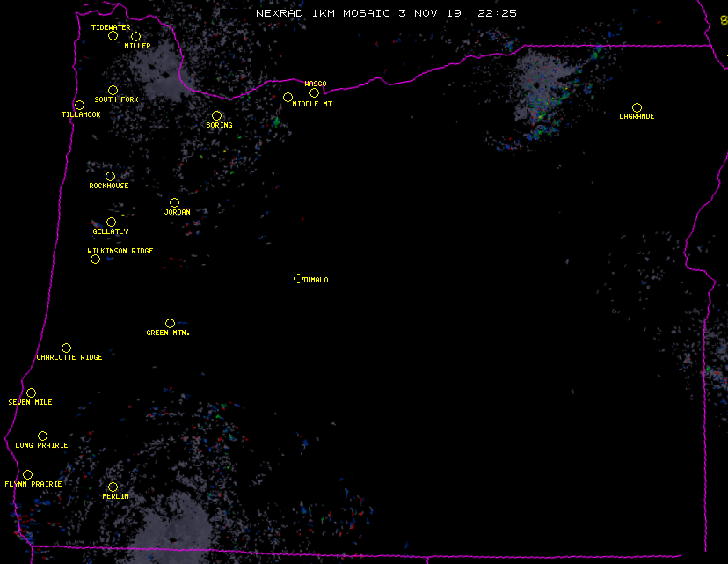The width and height of the screenshot is (728, 564).
Task: Click the Merlin station circle marker
Action: tap(113, 487)
